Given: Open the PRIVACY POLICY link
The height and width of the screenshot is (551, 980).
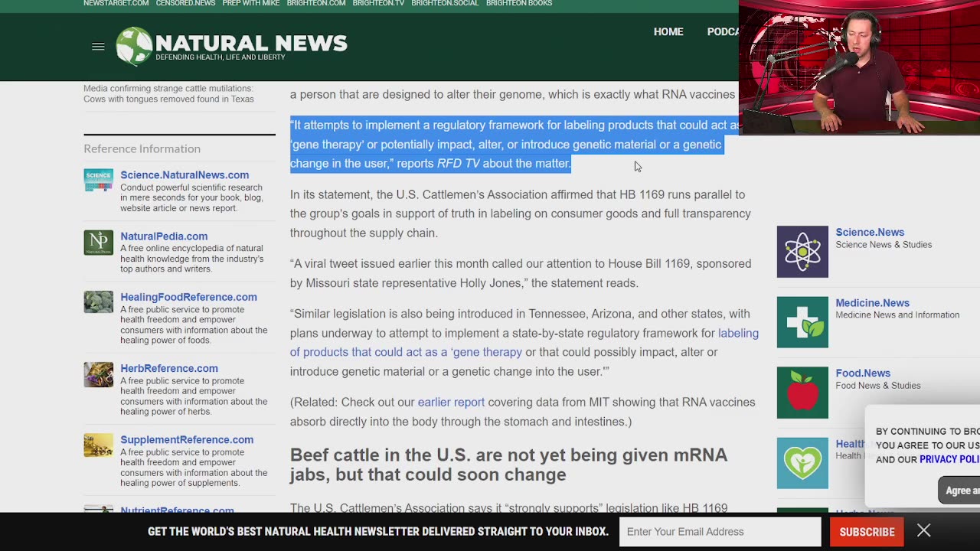Looking at the screenshot, I should coord(949,459).
